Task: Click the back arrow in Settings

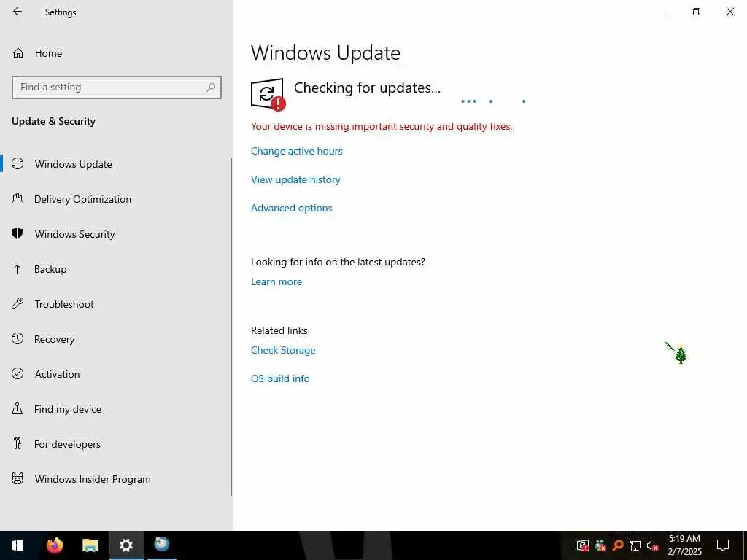Action: (18, 12)
